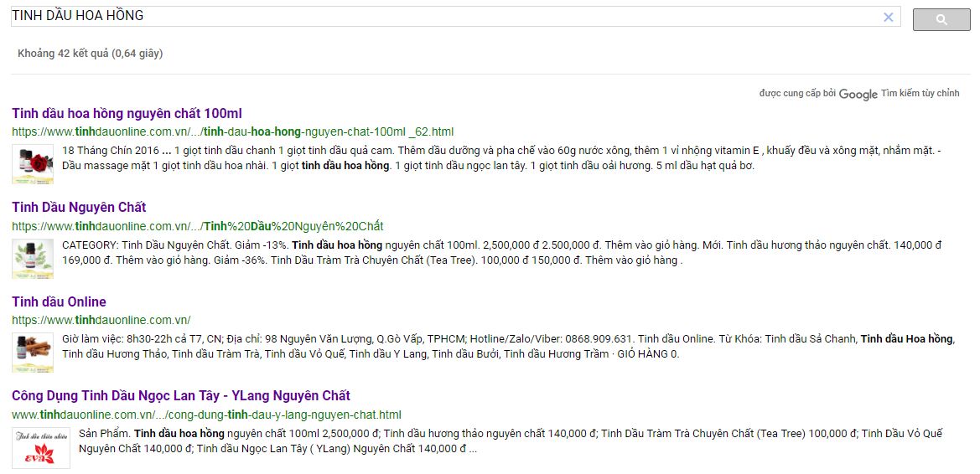This screenshot has height=474, width=980.
Task: Open the 'Tinh dầu Online' result title
Action: (x=59, y=302)
